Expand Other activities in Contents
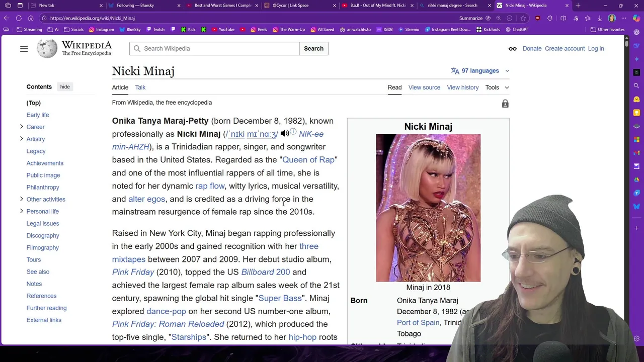644x362 pixels. click(x=21, y=199)
